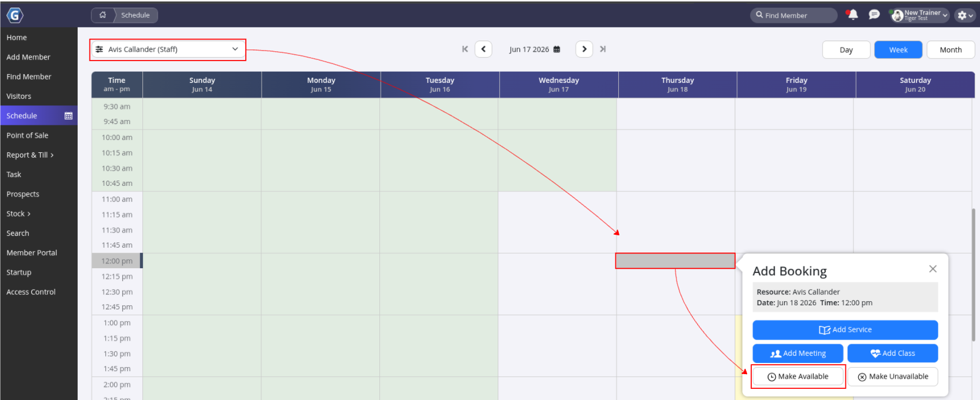This screenshot has width=980, height=400.
Task: Click the Friday Jun 19 column header
Action: coord(796,85)
